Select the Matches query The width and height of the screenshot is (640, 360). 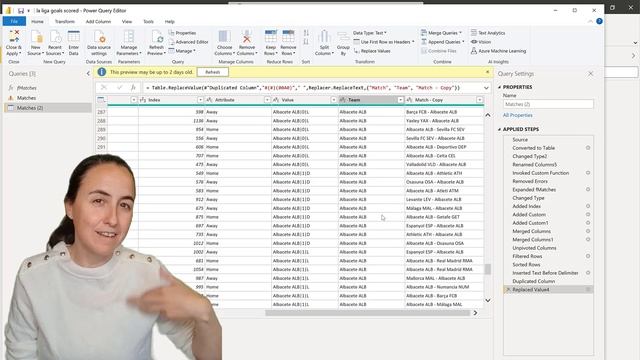point(48,98)
